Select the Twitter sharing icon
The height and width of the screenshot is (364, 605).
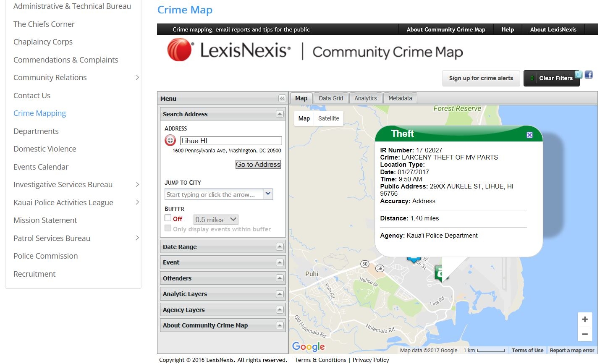point(578,74)
